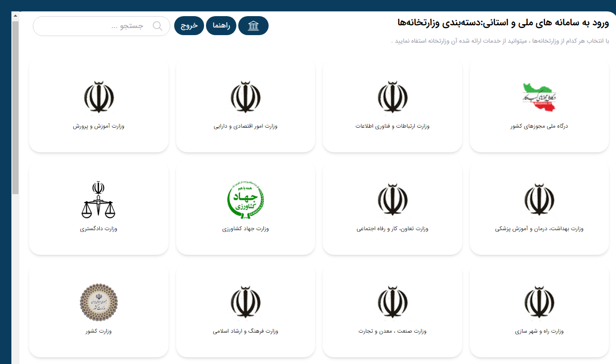Click emblem of وزارت فرهنگ و ارشاد اسلامی
Viewport: 616px width, 364px height.
pos(245,302)
